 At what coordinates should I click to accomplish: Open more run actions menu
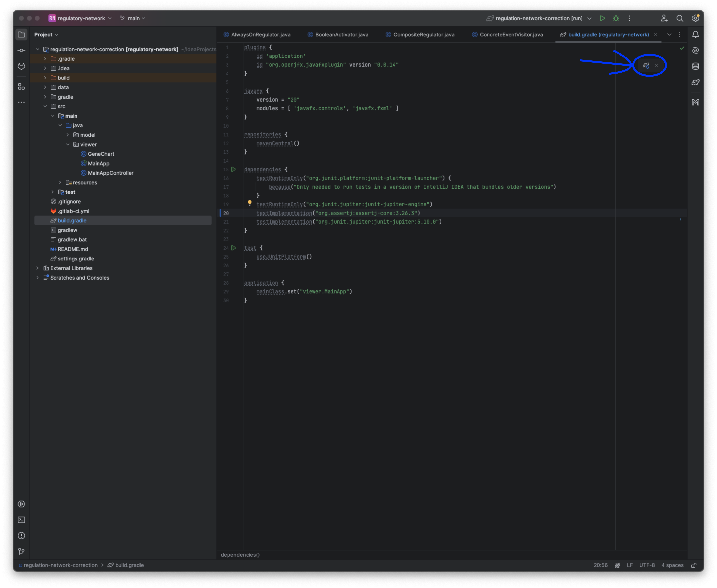point(630,18)
